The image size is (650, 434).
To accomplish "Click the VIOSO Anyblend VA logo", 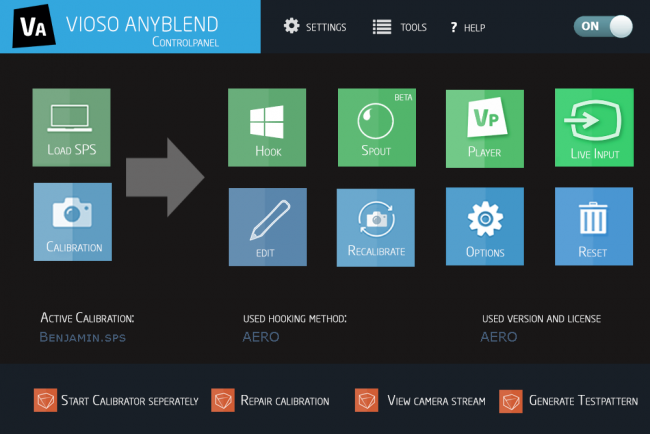I will pyautogui.click(x=34, y=26).
